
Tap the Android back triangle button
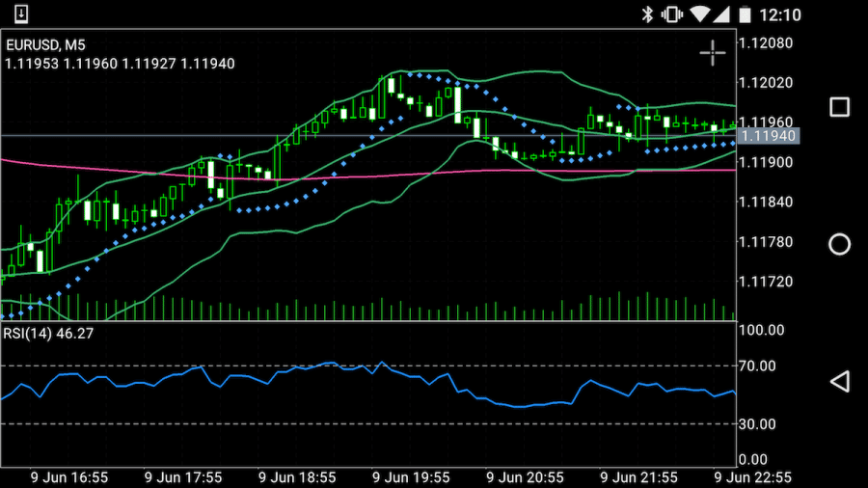840,381
